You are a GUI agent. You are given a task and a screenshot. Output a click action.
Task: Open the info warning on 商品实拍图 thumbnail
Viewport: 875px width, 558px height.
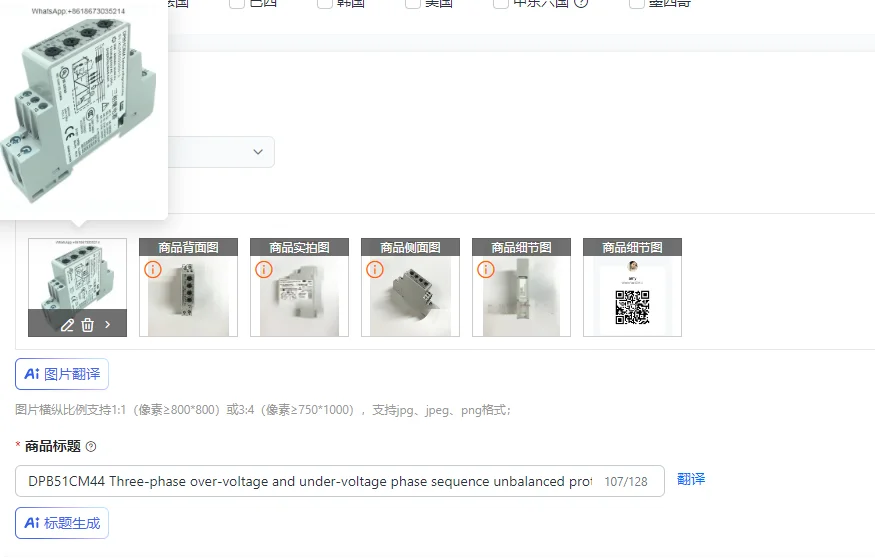[x=264, y=270]
